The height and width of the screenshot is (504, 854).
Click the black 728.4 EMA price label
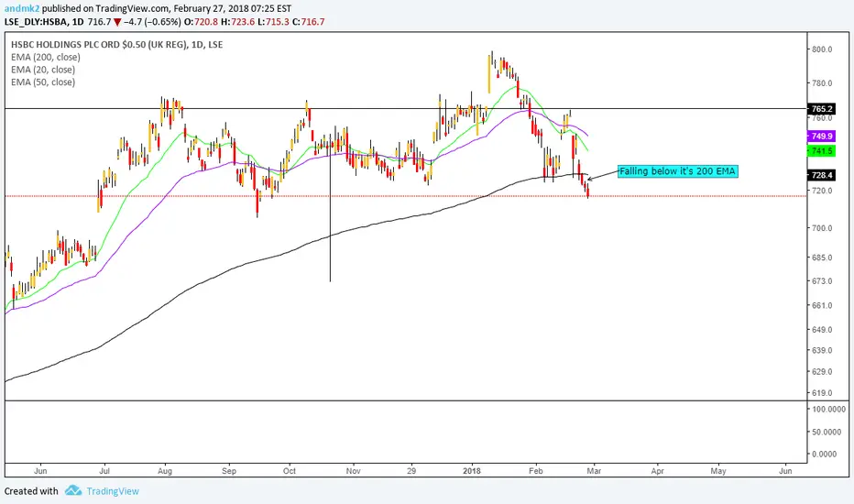(822, 175)
